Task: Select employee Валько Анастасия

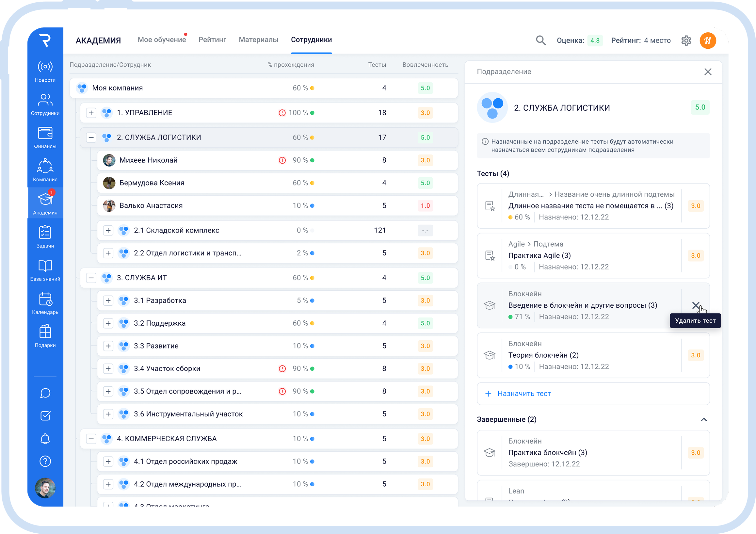Action: tap(277, 206)
